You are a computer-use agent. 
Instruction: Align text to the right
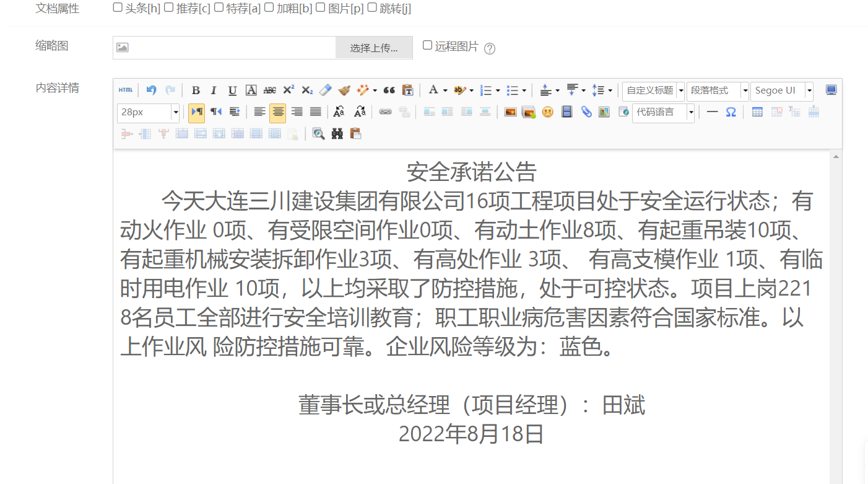(297, 112)
